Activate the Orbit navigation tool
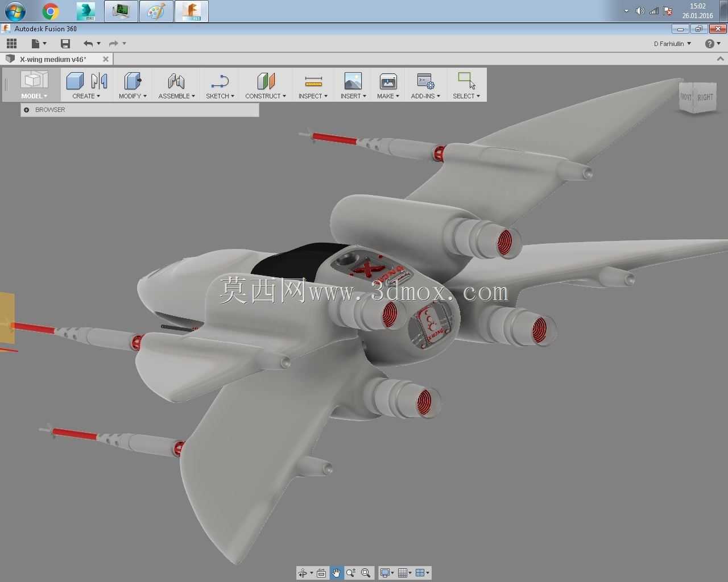Screen dimensions: 728x582 pos(303,573)
